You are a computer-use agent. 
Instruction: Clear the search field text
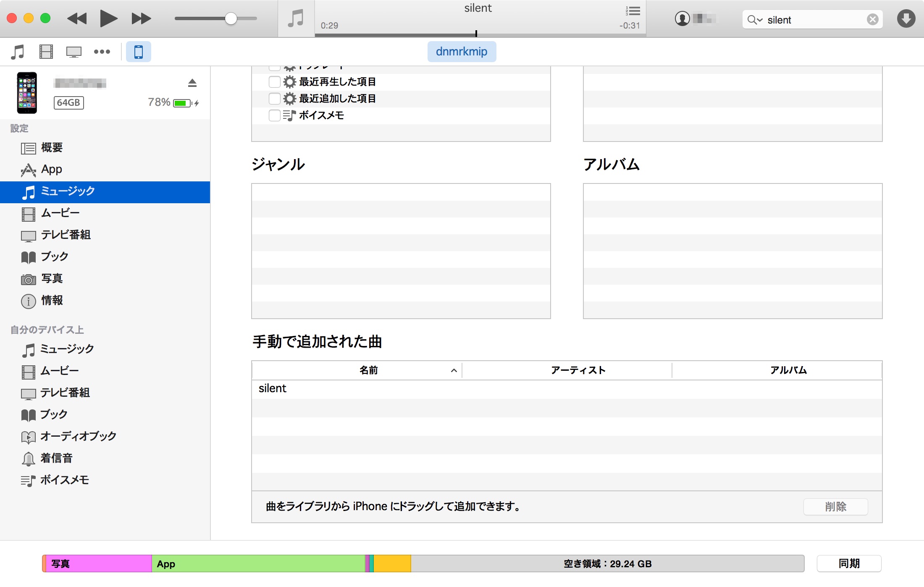point(872,19)
